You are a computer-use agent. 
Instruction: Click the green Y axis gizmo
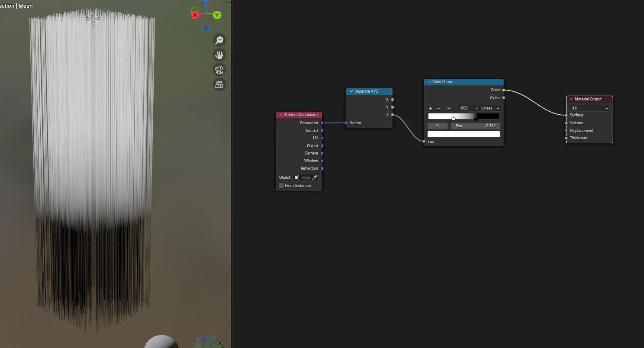[217, 15]
